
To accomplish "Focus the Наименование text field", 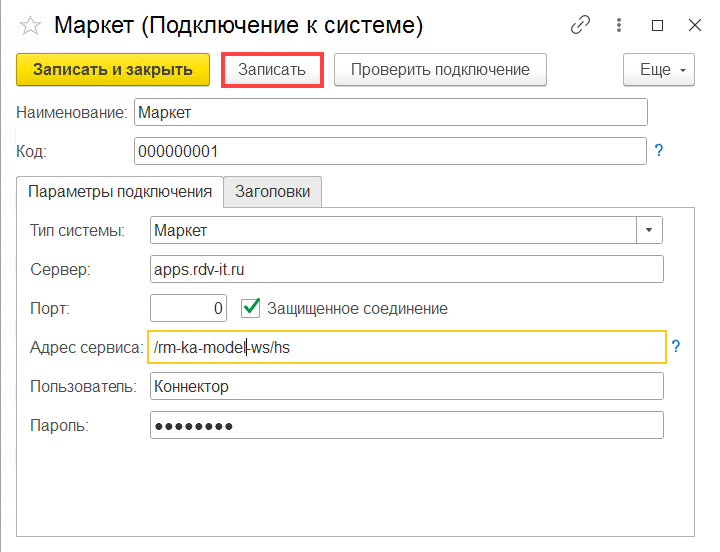I will (x=390, y=113).
